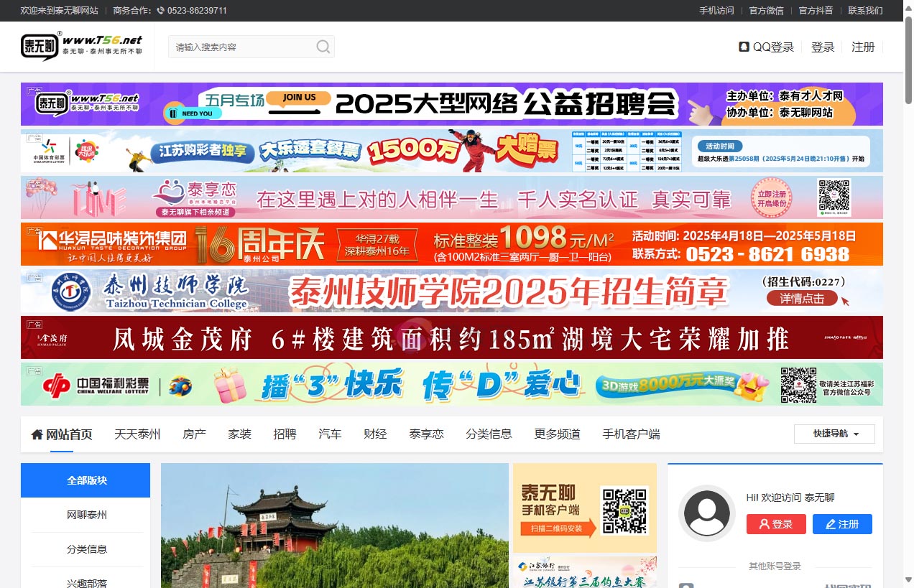The height and width of the screenshot is (588, 914).
Task: Click the phone icon before 0523-86239711
Action: 160,11
